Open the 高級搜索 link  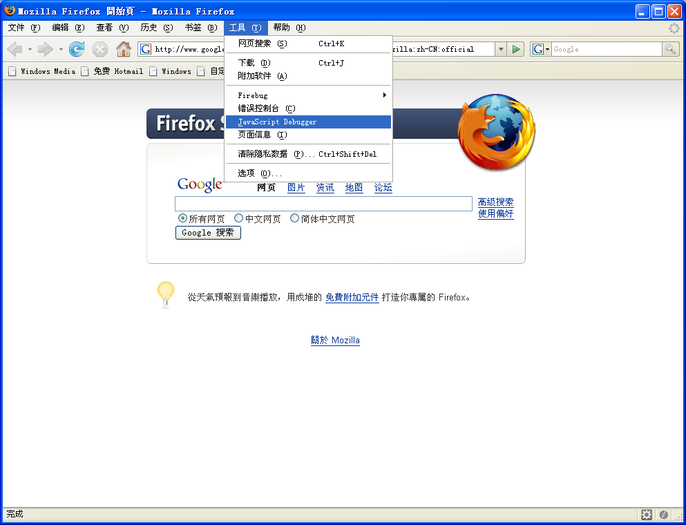pyautogui.click(x=496, y=202)
